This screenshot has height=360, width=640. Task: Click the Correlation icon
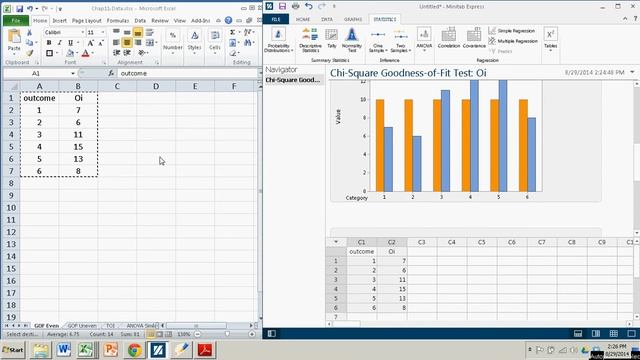[449, 39]
